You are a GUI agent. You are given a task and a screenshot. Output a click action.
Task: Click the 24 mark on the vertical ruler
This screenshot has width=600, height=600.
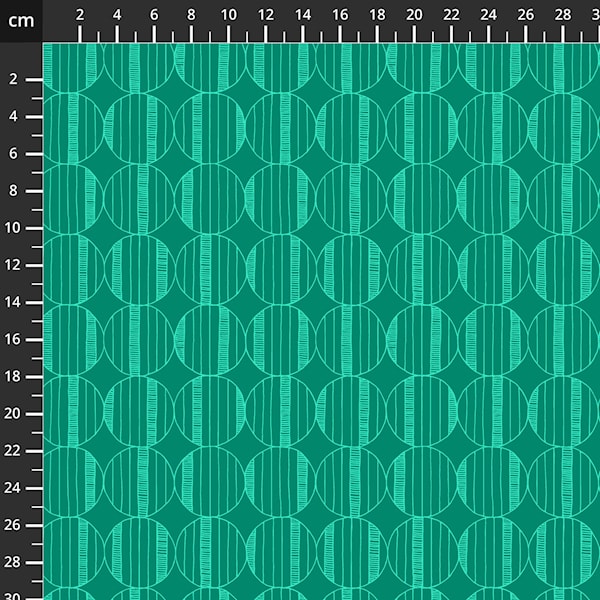click(x=12, y=488)
